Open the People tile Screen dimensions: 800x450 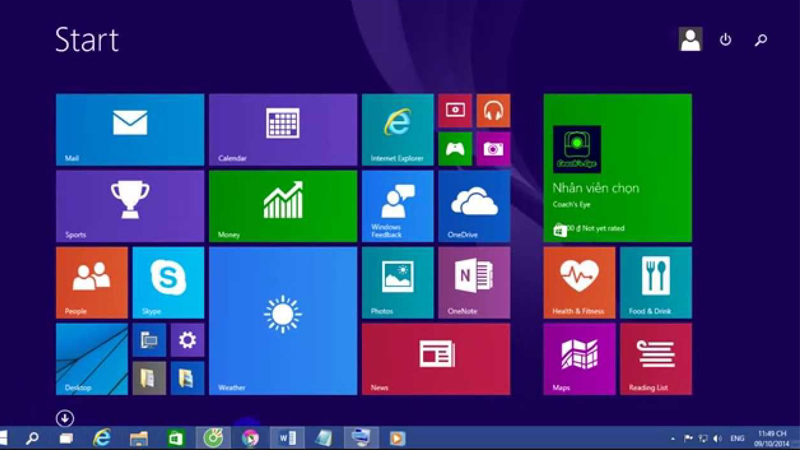pyautogui.click(x=92, y=283)
